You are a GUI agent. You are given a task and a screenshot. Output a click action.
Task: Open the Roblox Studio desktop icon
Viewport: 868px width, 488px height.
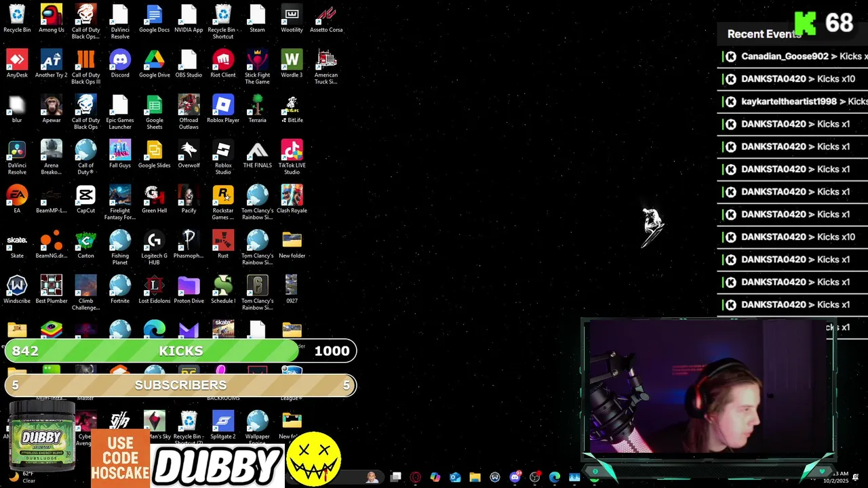(x=223, y=157)
